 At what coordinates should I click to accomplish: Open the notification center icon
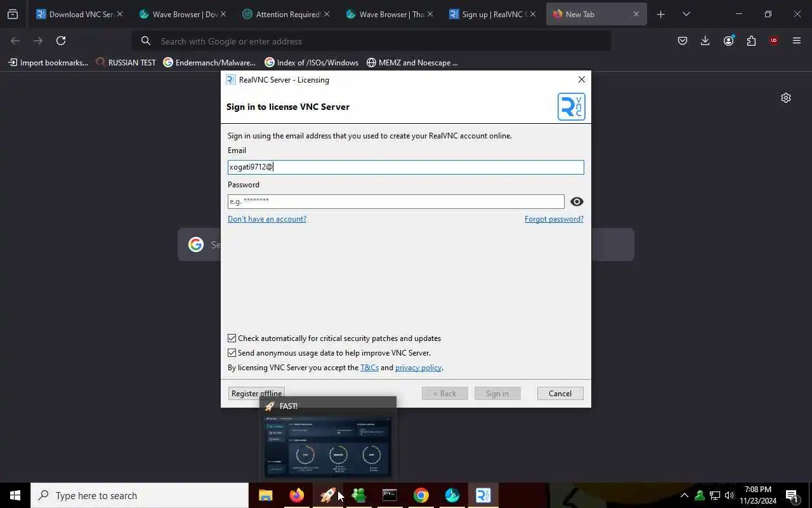point(792,495)
